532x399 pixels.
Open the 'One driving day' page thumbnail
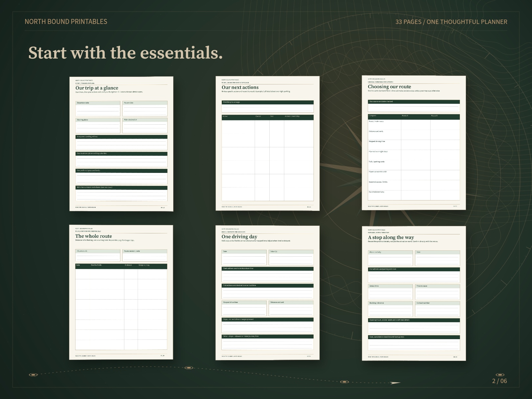pos(268,293)
